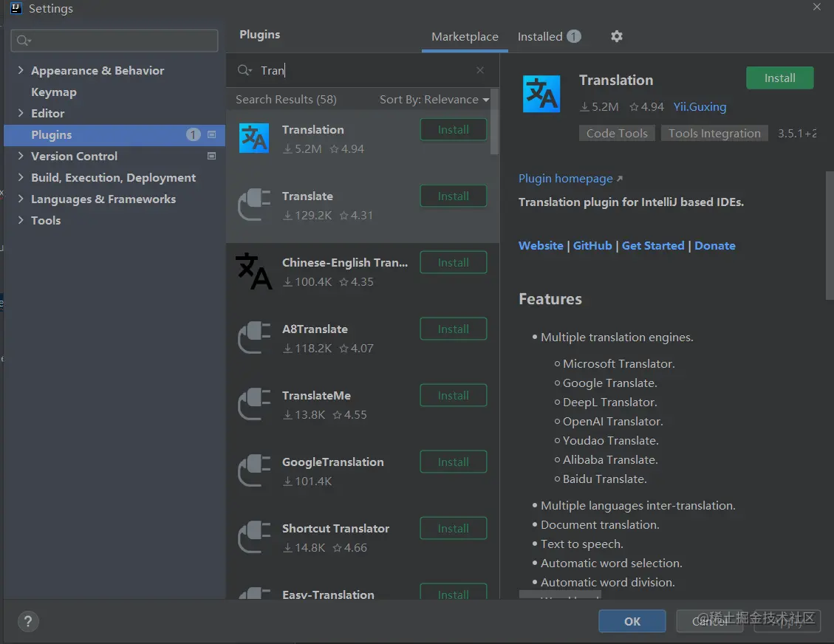
Task: Open search history via plugin search magnifier icon
Action: (245, 70)
